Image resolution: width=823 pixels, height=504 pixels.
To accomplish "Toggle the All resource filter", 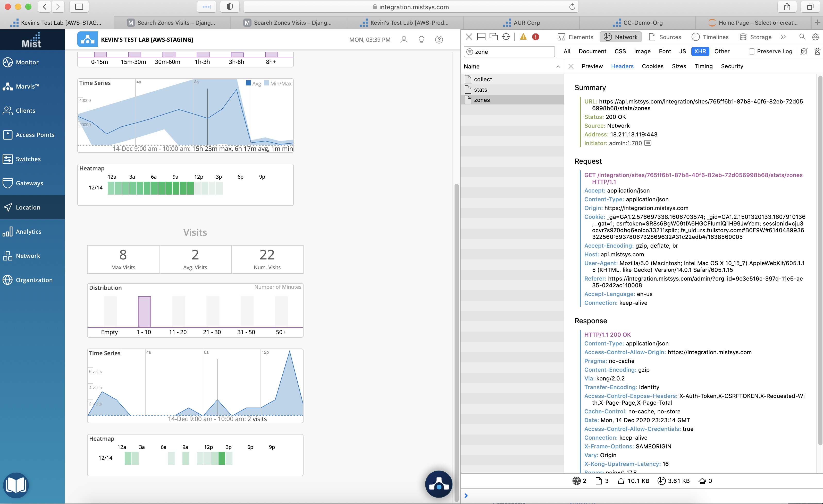I will [567, 51].
